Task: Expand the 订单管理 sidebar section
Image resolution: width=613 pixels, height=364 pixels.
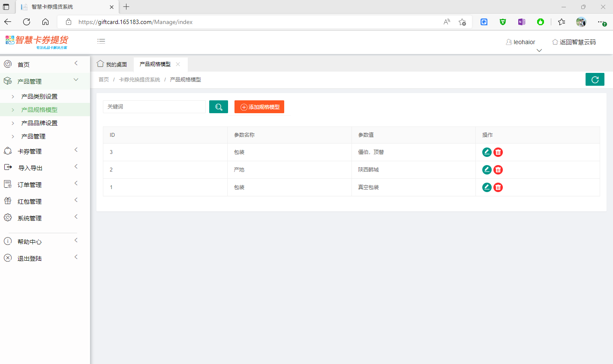Action: point(30,185)
